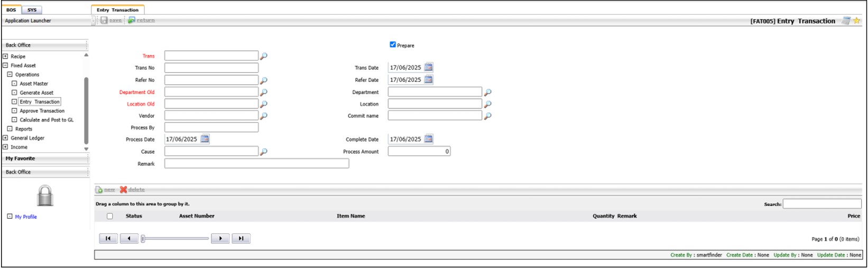Click the search icon beside Trans field
The width and height of the screenshot is (868, 268).
[263, 56]
